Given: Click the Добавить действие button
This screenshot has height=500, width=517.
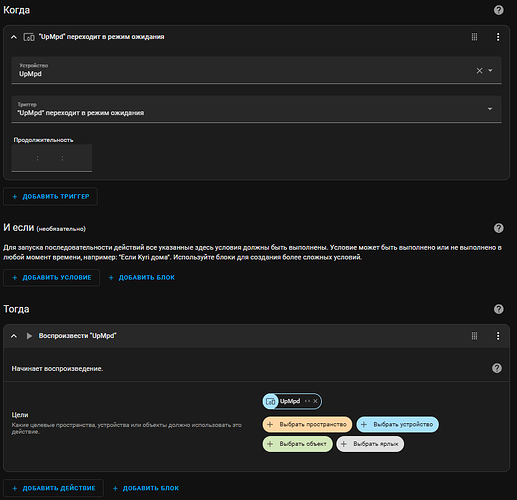Looking at the screenshot, I should (x=53, y=488).
